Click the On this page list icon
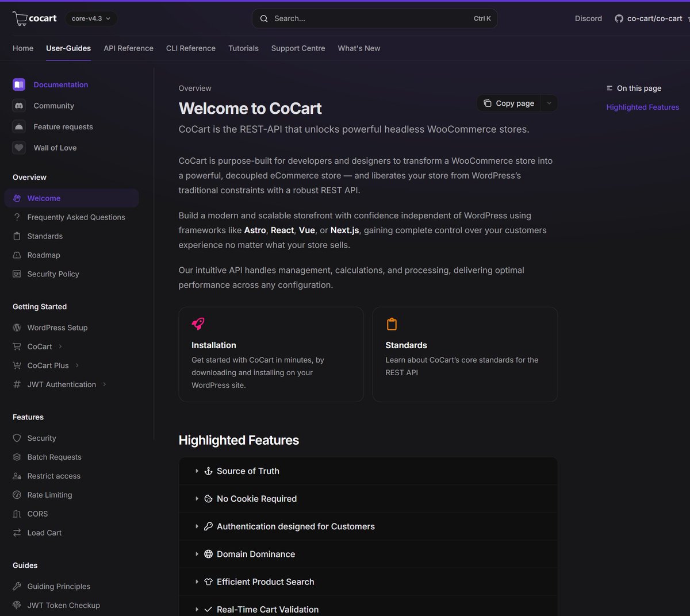 [x=609, y=88]
